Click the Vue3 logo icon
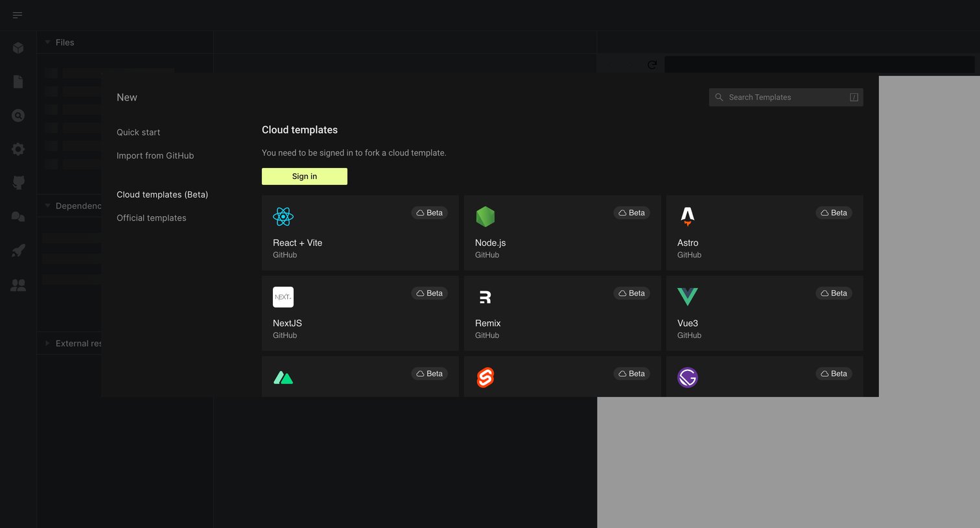The width and height of the screenshot is (980, 528). tap(688, 297)
